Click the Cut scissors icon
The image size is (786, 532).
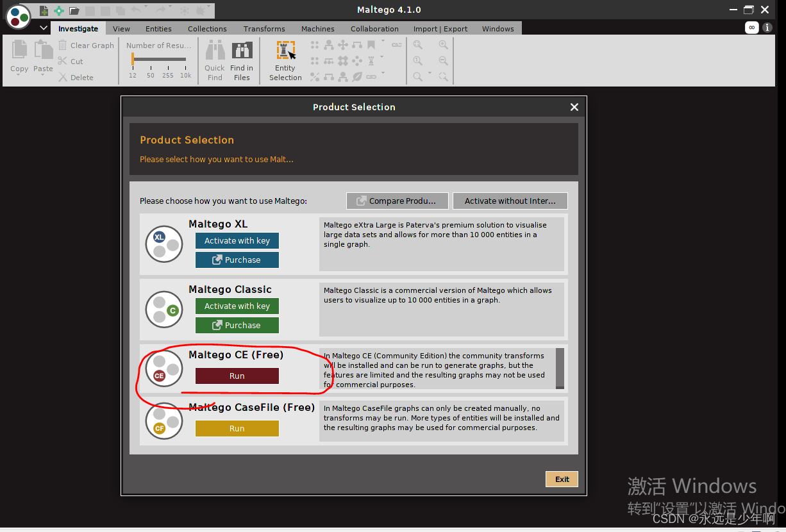(62, 61)
